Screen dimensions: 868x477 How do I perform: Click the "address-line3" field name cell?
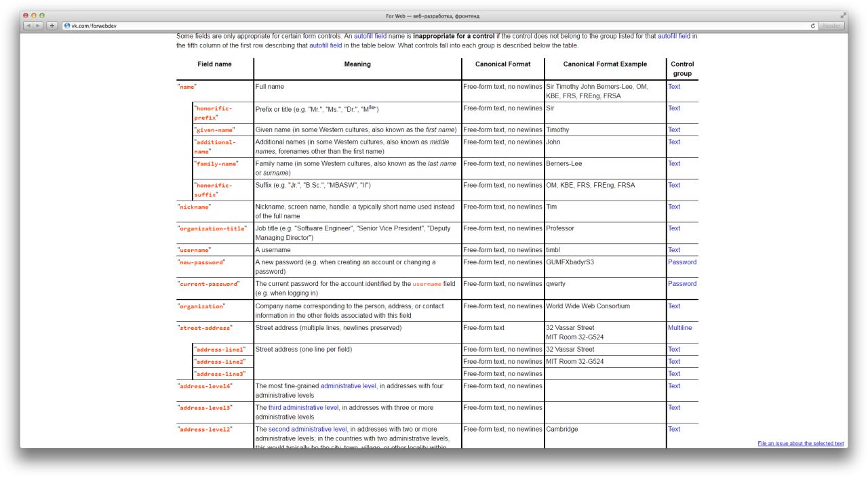tap(223, 374)
